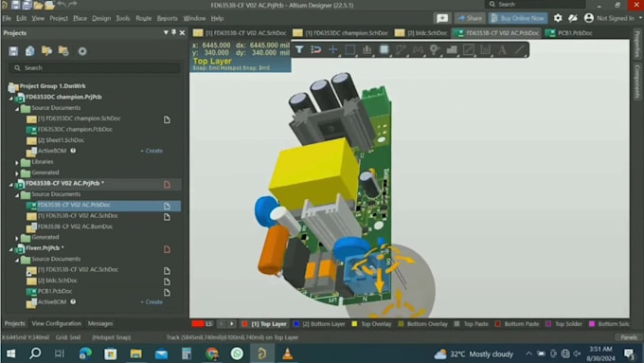Switch to PCB1.PcbDoc document tab

pyautogui.click(x=569, y=33)
